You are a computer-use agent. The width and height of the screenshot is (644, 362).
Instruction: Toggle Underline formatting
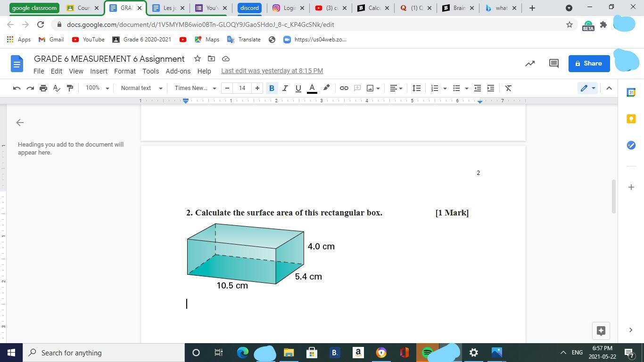(x=298, y=88)
